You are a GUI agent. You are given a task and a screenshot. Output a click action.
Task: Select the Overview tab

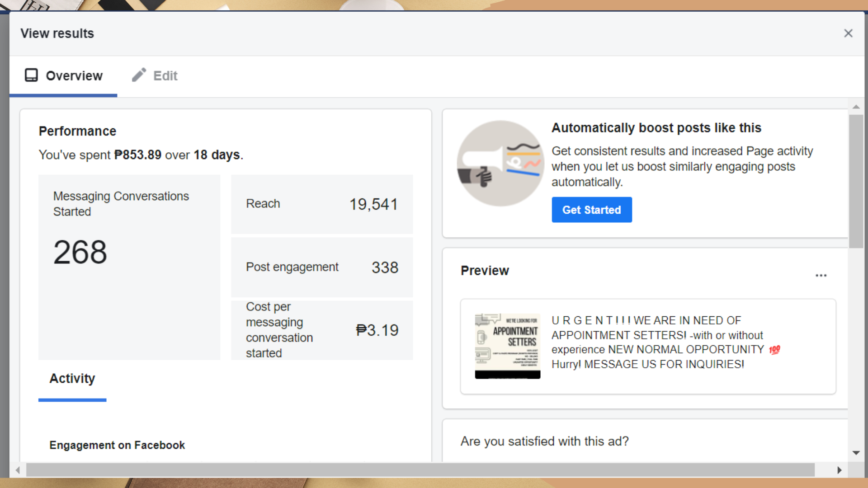click(74, 76)
